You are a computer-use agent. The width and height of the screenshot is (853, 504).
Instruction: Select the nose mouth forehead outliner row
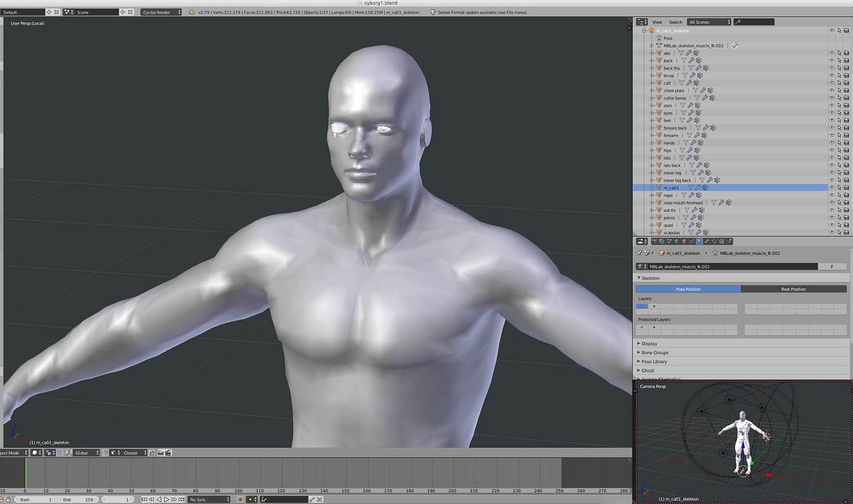(x=683, y=203)
